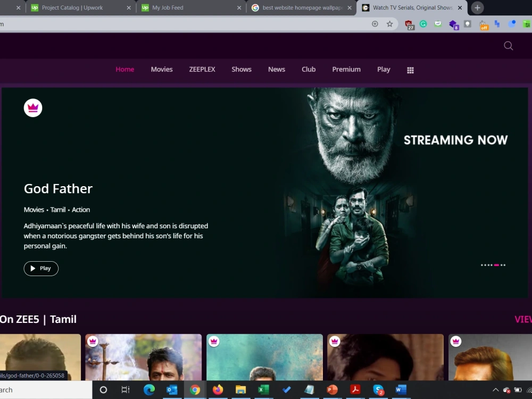Open the ZEEPLEX section

(202, 70)
